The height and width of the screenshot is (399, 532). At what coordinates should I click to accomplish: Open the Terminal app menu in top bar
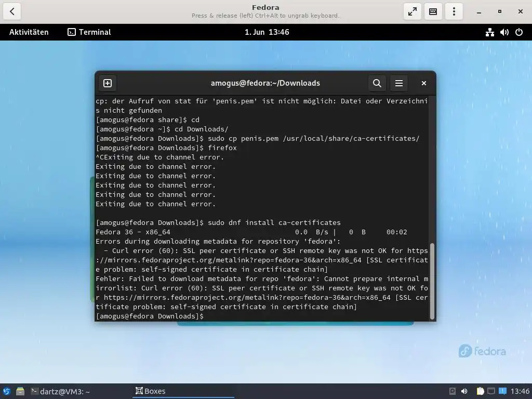(89, 32)
